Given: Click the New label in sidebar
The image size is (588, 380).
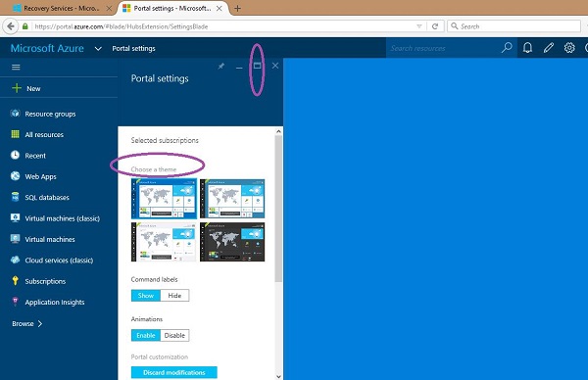Looking at the screenshot, I should coord(33,88).
